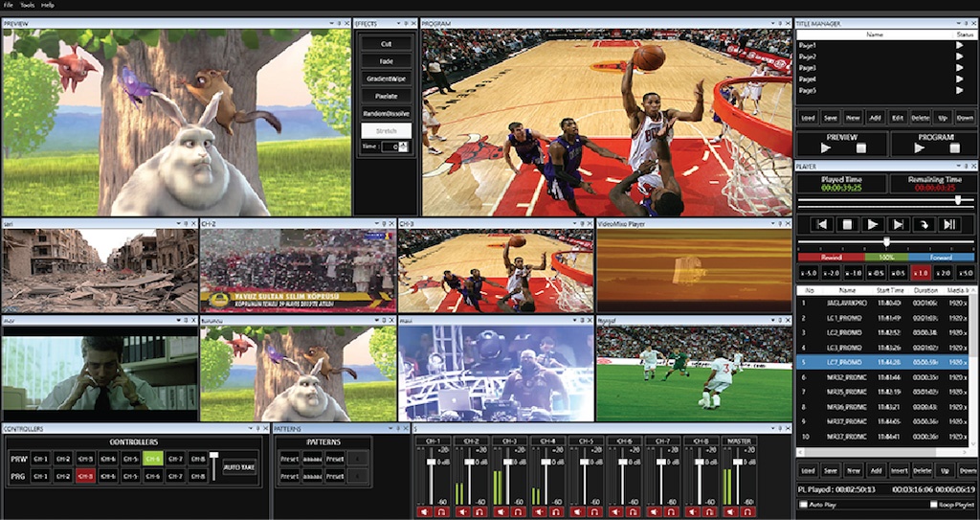Select CH-7 on the PRW row
This screenshot has height=520, width=980.
[176, 459]
